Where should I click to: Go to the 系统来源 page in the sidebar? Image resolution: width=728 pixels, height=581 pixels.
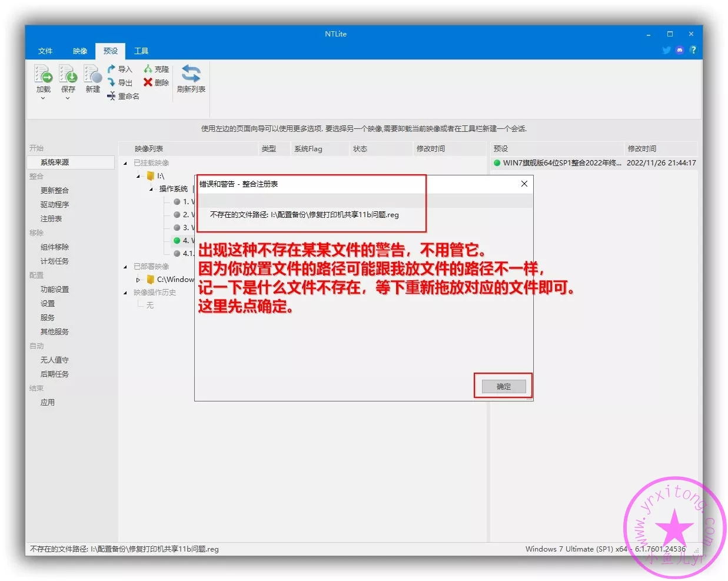pos(71,162)
